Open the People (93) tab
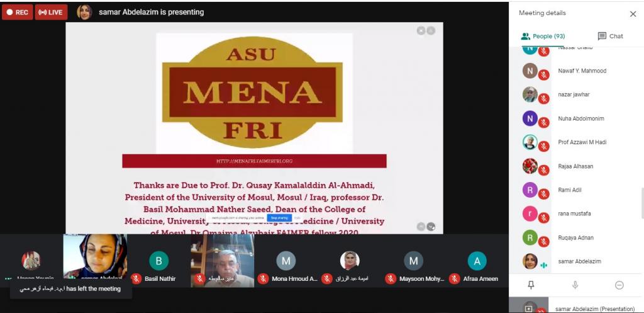This screenshot has height=313, width=644. (x=543, y=36)
